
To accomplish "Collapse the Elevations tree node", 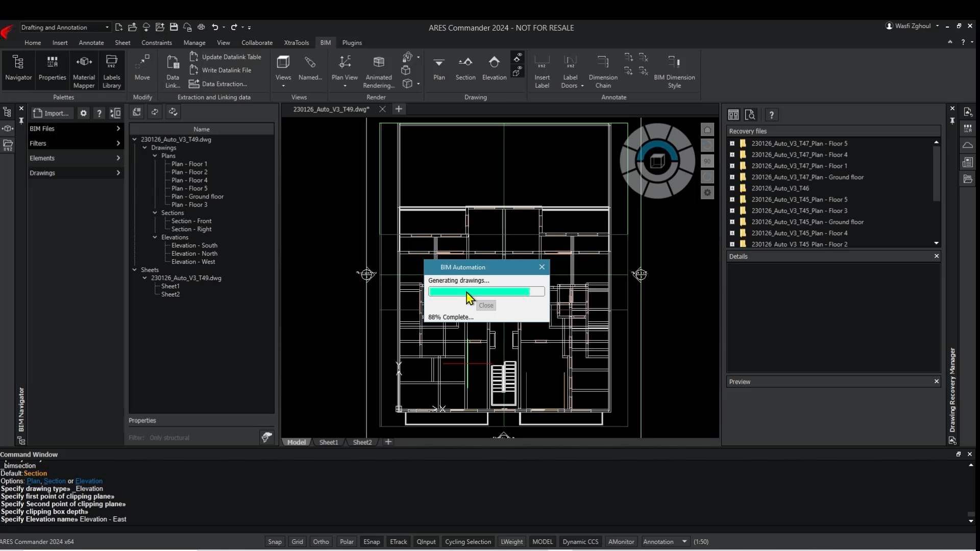I will coord(155,237).
